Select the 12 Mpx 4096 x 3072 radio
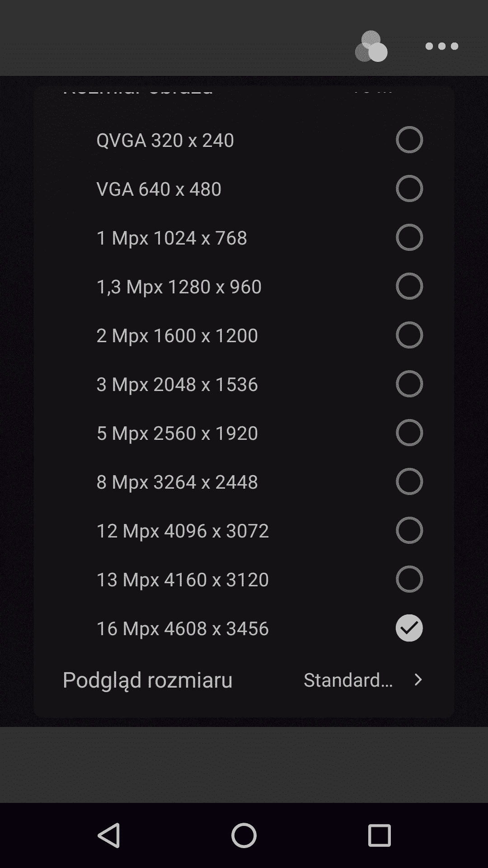The height and width of the screenshot is (868, 488). pos(409,530)
